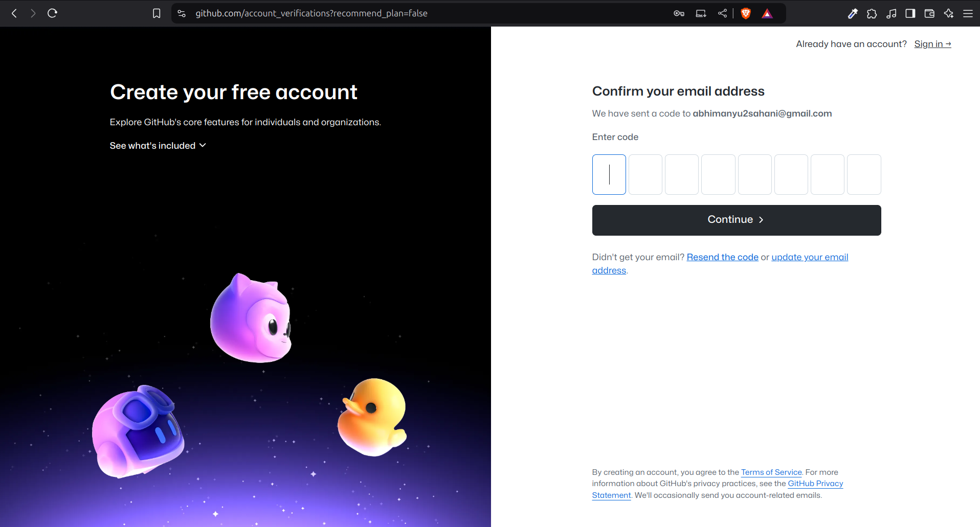
Task: Open Leo AI sparkle icon
Action: point(949,13)
